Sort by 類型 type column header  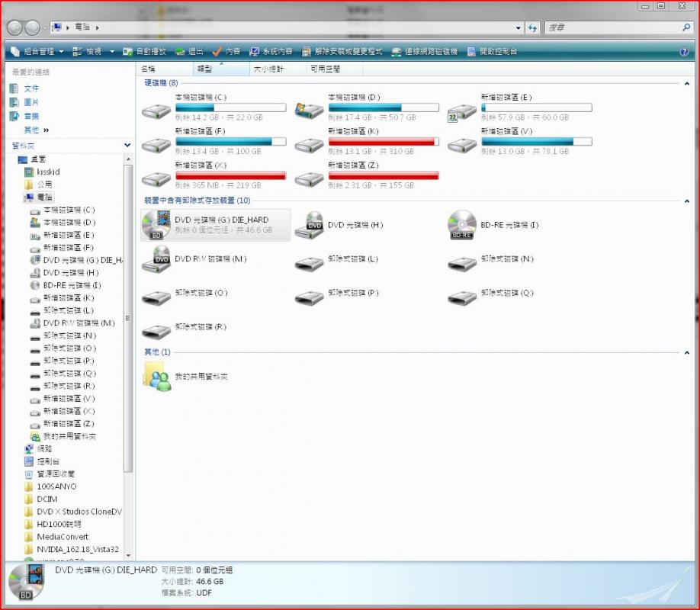click(x=221, y=69)
